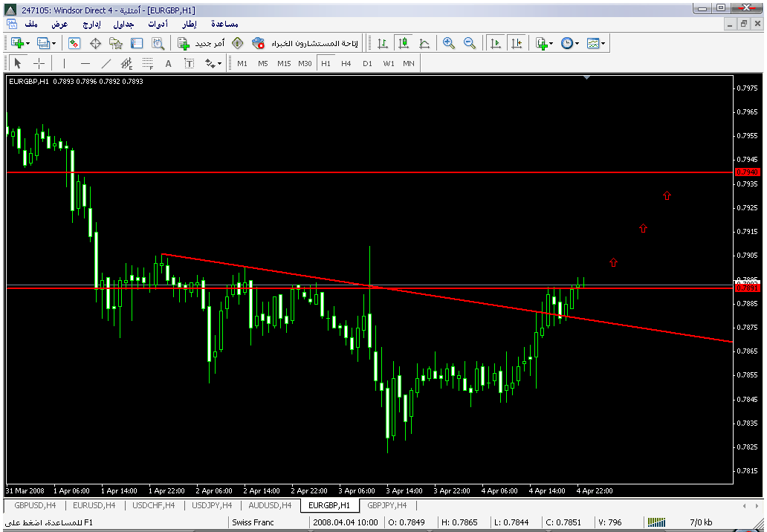Image resolution: width=767 pixels, height=532 pixels.
Task: Set timeframe to H4
Action: [346, 63]
